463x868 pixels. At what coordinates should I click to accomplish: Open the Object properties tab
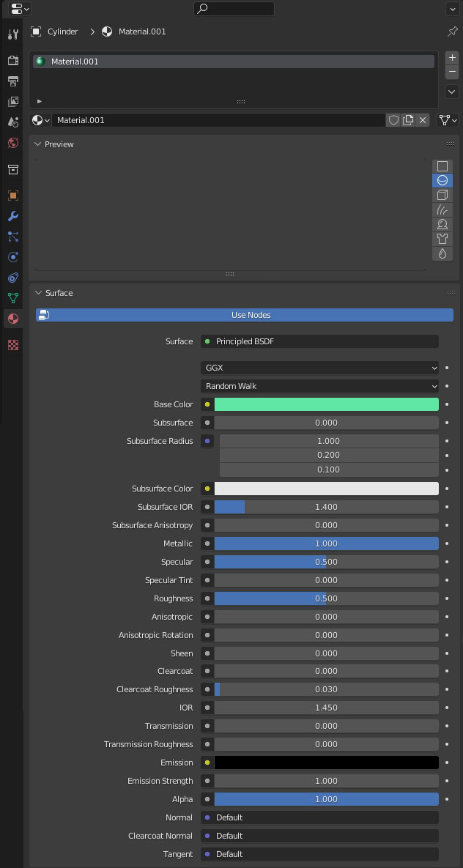tap(13, 196)
